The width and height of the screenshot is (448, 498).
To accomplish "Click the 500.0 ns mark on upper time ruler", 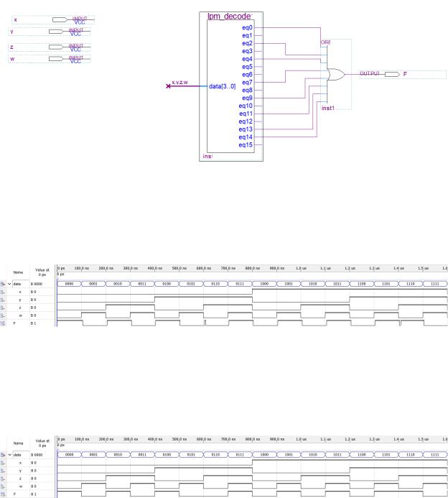I will point(179,268).
